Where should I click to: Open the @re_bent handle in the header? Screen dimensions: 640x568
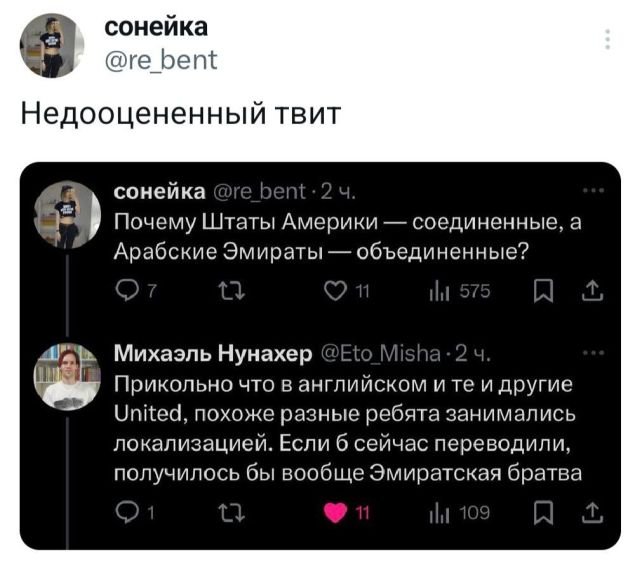click(161, 63)
